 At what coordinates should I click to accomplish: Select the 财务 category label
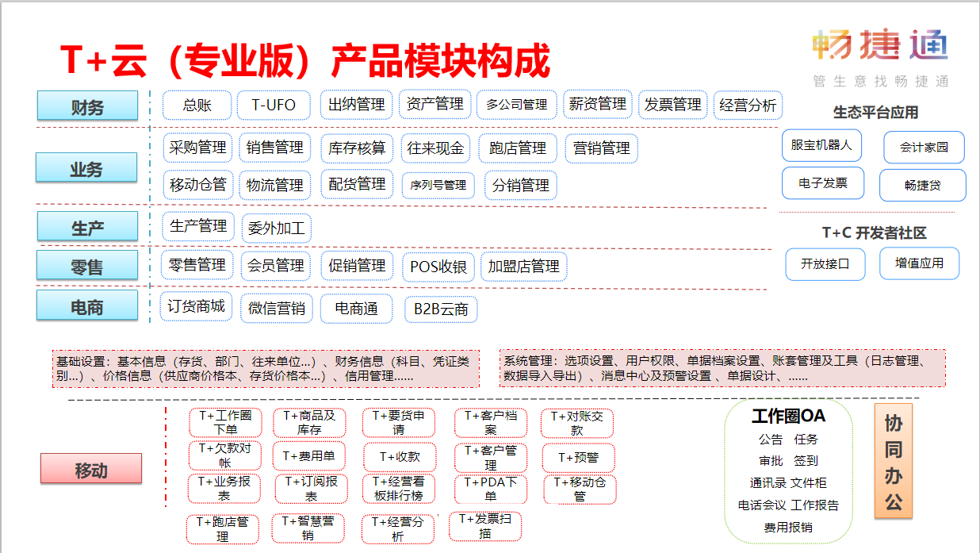click(x=87, y=106)
